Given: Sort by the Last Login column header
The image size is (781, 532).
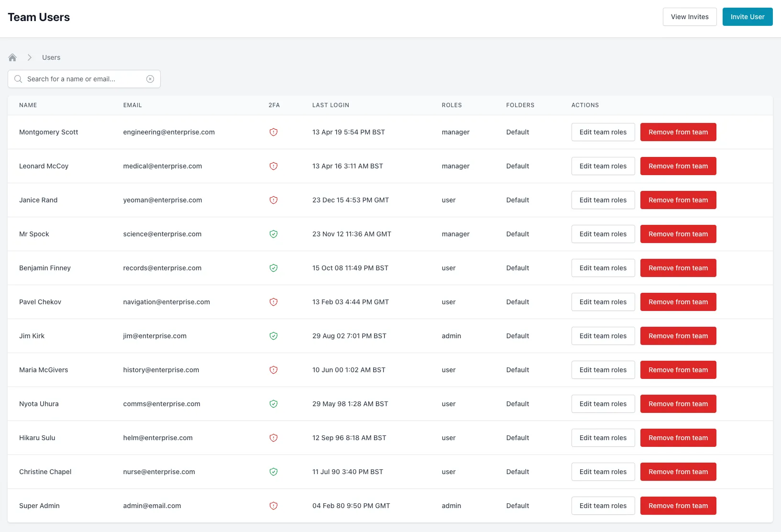Looking at the screenshot, I should tap(330, 105).
